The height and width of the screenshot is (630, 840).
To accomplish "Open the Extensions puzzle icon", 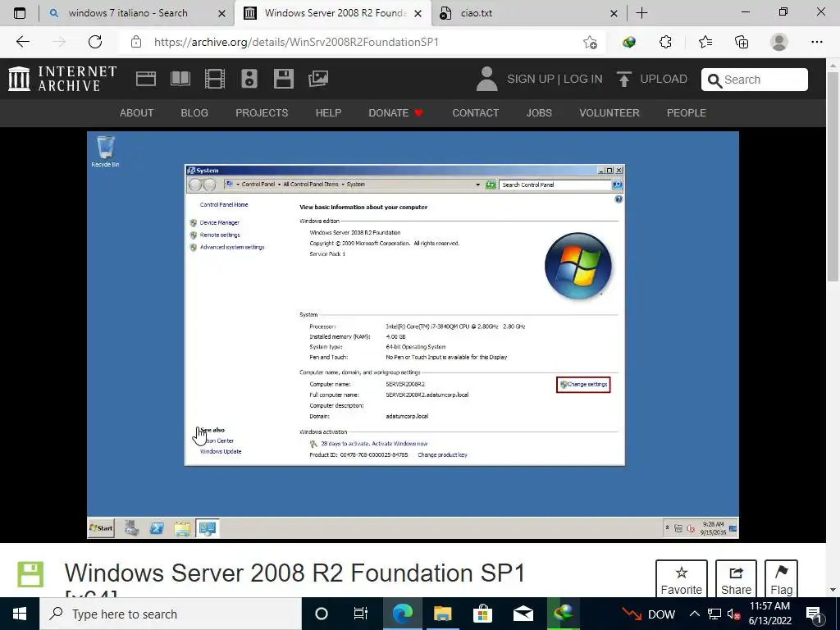I will pyautogui.click(x=665, y=42).
